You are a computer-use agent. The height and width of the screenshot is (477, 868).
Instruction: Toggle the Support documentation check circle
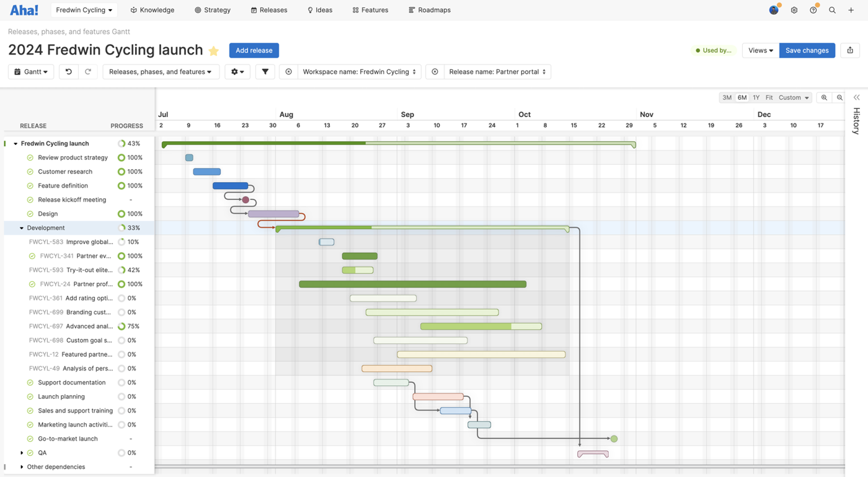(x=30, y=383)
